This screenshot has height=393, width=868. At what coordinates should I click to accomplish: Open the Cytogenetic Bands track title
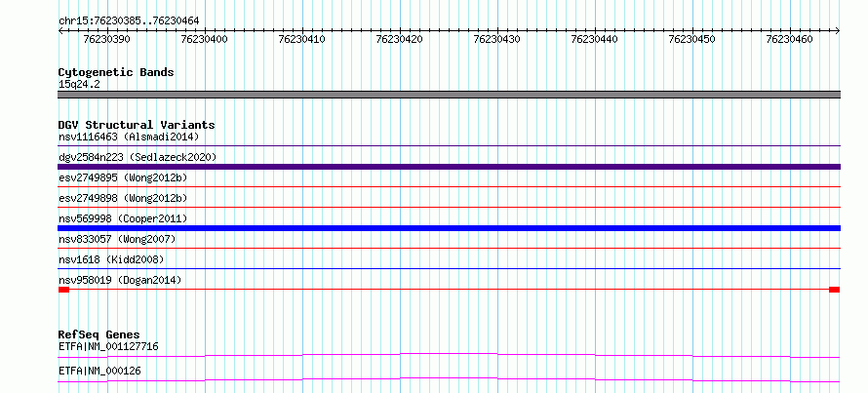click(116, 72)
